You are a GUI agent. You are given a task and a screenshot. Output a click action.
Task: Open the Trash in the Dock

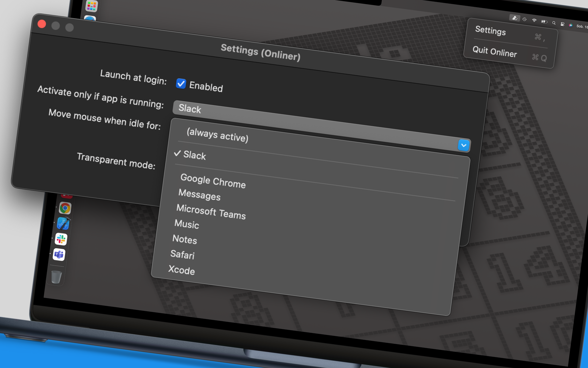click(56, 277)
